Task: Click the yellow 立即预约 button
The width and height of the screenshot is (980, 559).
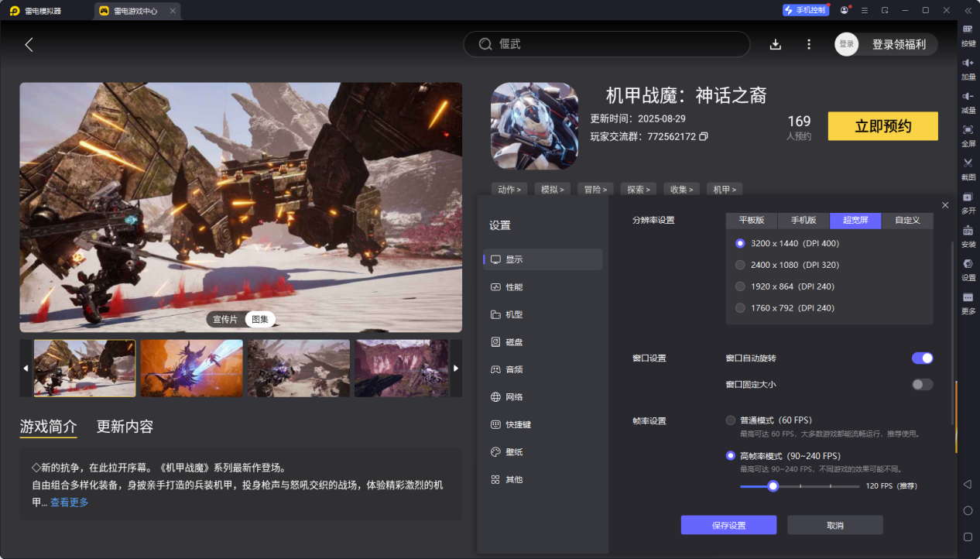Action: (883, 126)
